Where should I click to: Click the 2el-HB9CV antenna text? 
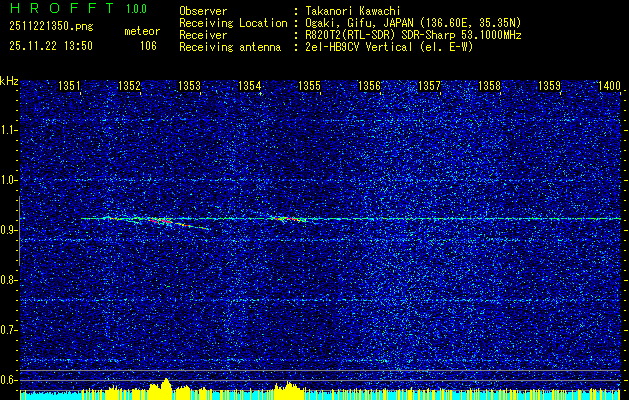pos(387,47)
